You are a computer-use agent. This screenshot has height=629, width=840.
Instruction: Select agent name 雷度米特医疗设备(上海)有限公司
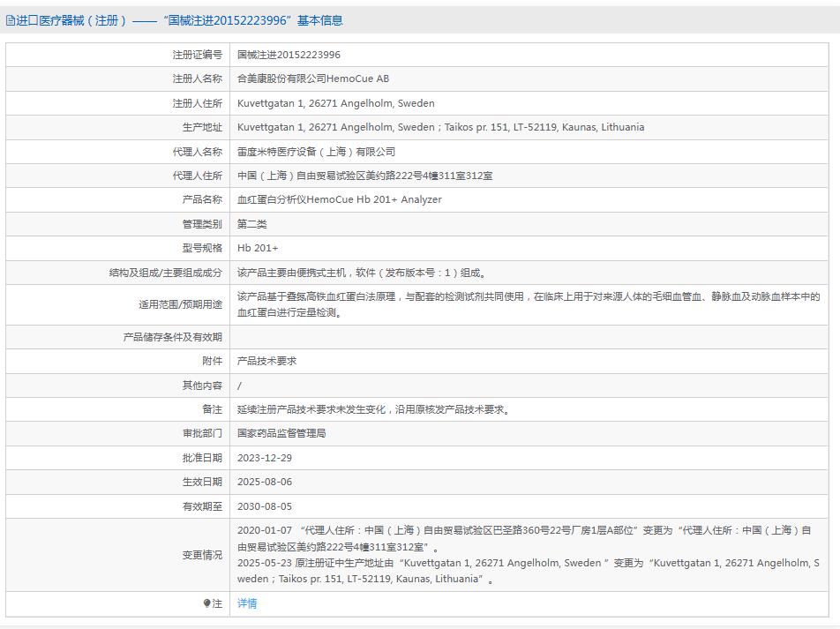pyautogui.click(x=316, y=152)
